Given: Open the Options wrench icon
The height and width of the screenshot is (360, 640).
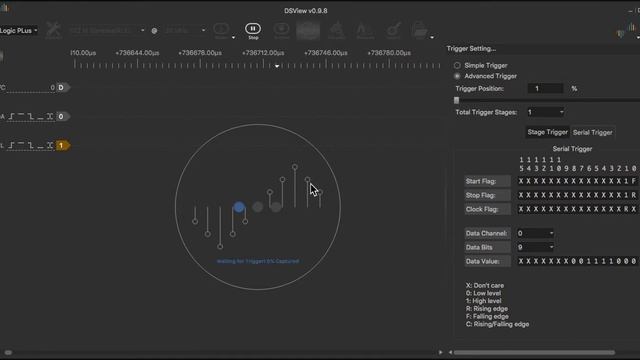Looking at the screenshot, I should tap(53, 30).
